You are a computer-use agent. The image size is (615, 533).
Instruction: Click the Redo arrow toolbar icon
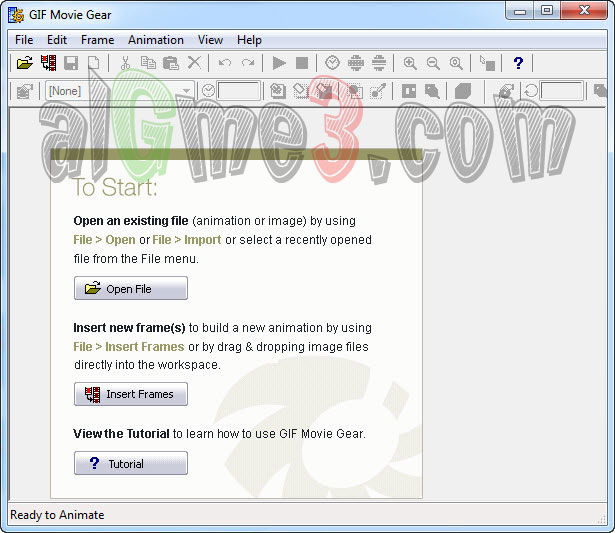(x=248, y=63)
